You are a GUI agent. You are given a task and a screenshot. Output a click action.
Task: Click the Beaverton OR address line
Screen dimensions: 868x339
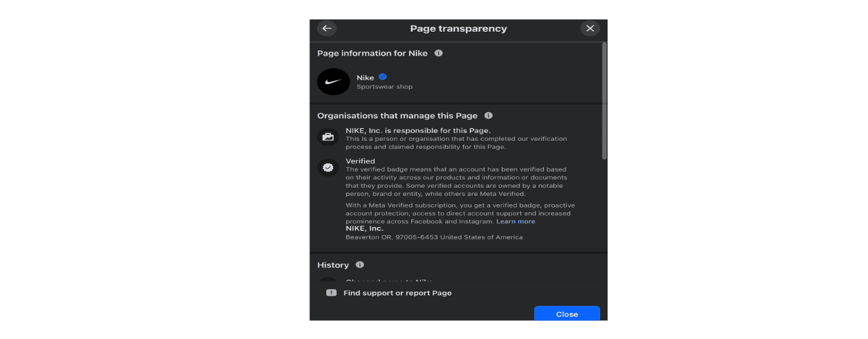click(434, 237)
